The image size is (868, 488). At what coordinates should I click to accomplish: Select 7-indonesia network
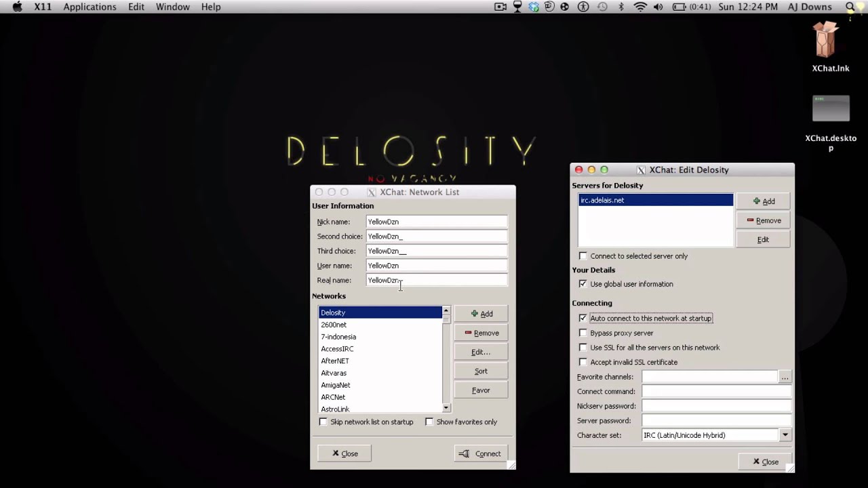[x=380, y=337]
